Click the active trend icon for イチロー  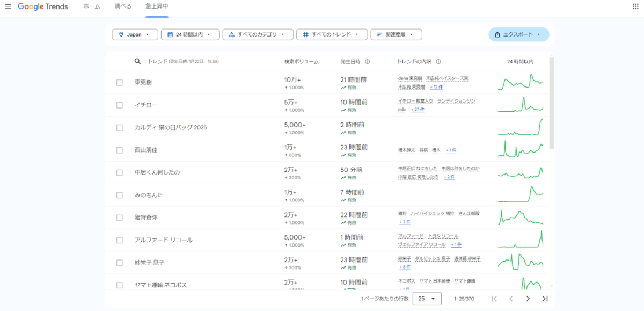pos(343,110)
